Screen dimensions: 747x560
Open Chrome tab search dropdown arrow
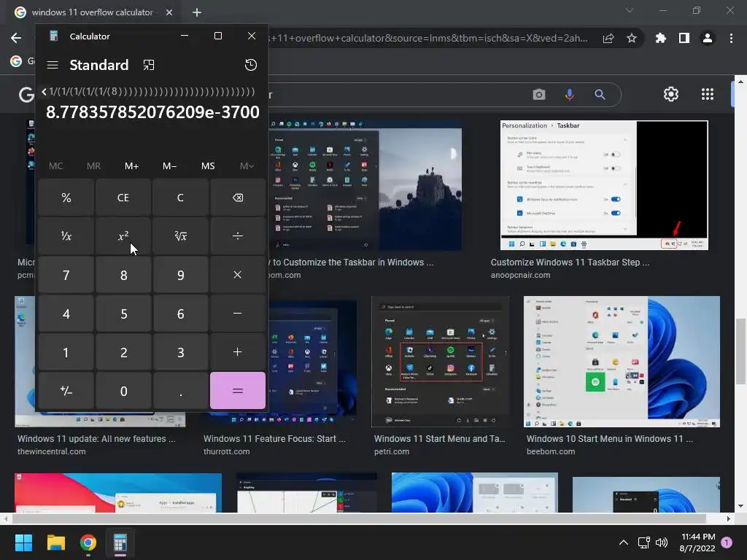[x=630, y=10]
